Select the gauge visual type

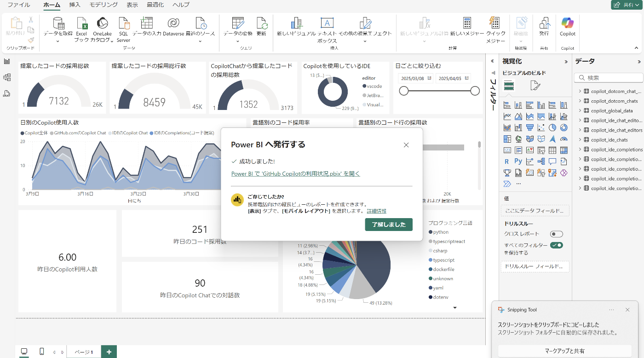(563, 139)
